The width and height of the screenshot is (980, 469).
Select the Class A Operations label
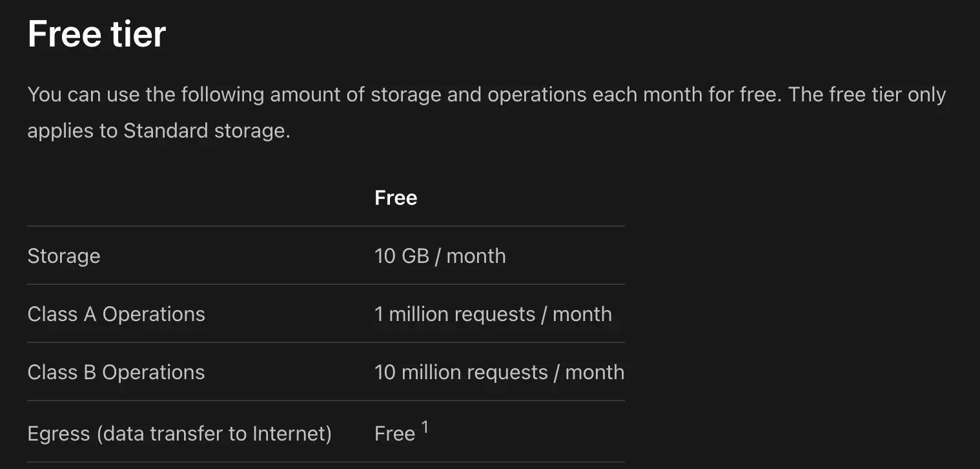(116, 314)
